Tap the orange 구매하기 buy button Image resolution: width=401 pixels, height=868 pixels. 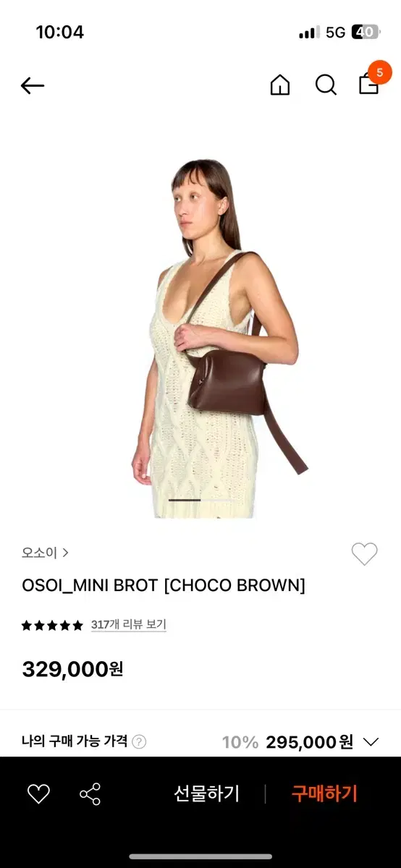click(x=324, y=793)
